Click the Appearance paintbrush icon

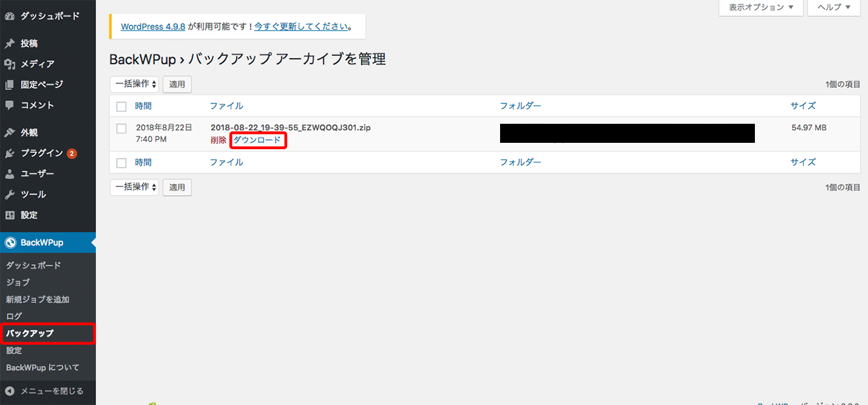10,133
